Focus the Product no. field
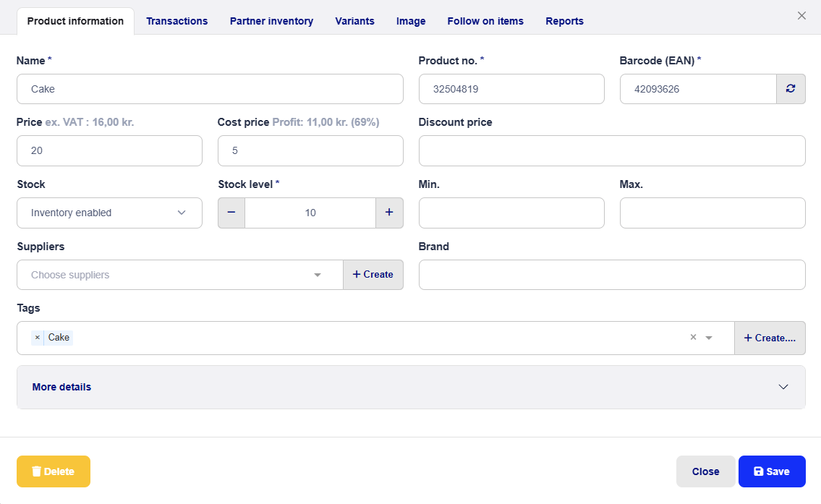821x504 pixels. click(x=511, y=89)
